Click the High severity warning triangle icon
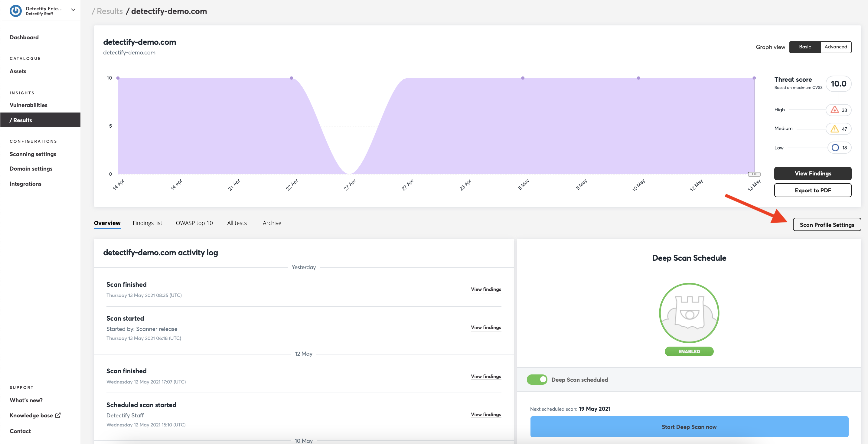 point(834,110)
